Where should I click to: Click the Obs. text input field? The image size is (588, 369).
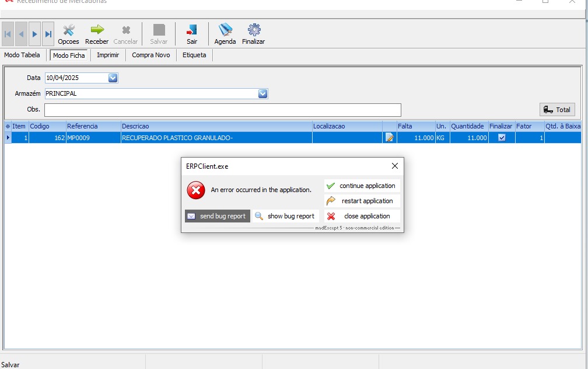222,110
